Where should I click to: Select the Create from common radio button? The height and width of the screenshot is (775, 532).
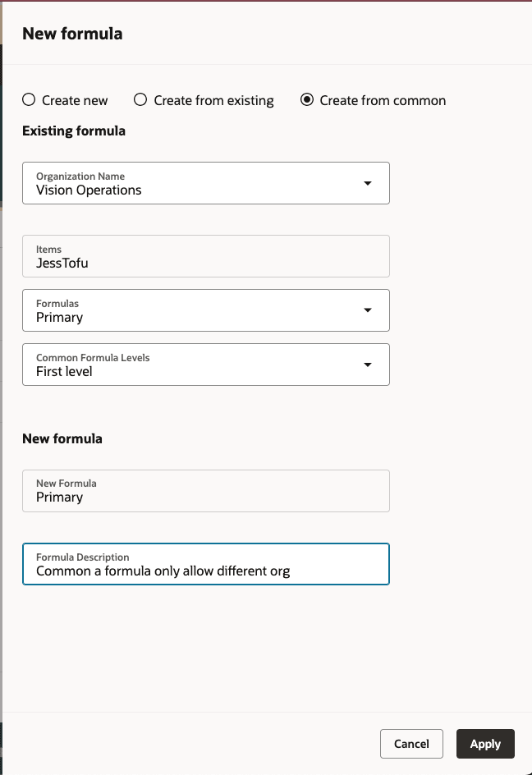pos(307,100)
